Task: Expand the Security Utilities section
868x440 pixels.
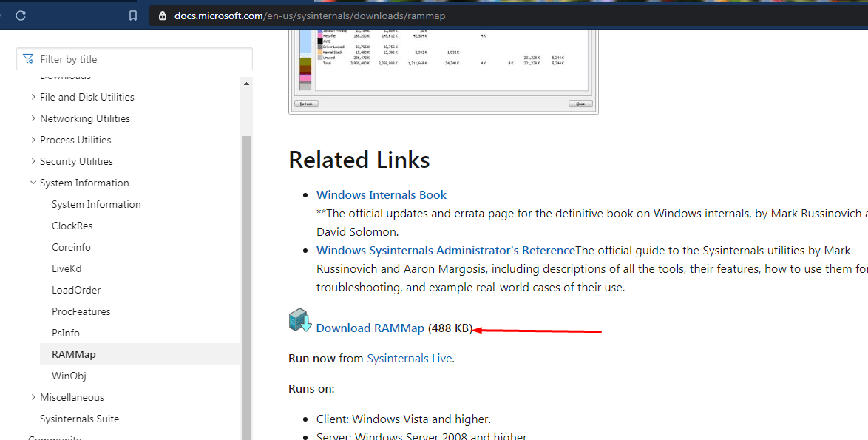Action: click(33, 161)
